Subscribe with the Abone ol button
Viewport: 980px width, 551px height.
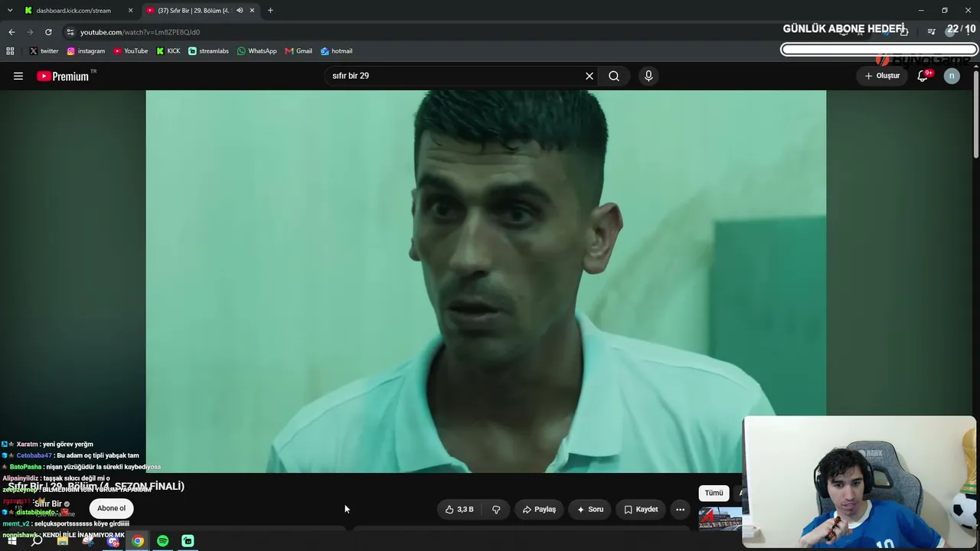point(111,508)
